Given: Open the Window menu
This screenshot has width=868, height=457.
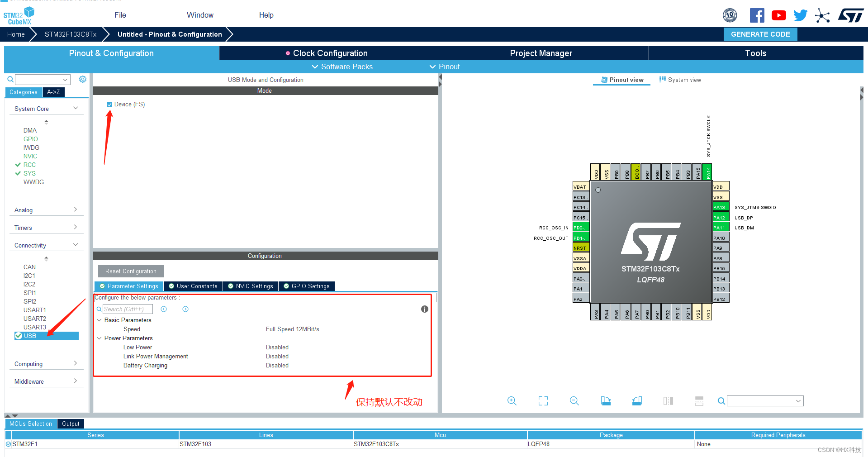Looking at the screenshot, I should [200, 15].
